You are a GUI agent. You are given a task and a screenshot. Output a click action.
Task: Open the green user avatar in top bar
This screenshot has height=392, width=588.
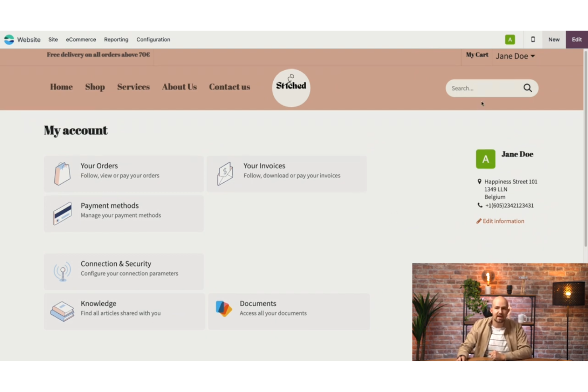[x=510, y=40]
